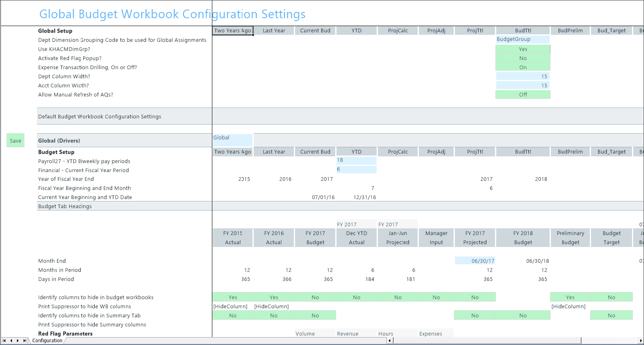The height and width of the screenshot is (345, 644).
Task: Toggle Use KHACMDimGrp Yes setting
Action: tap(523, 49)
